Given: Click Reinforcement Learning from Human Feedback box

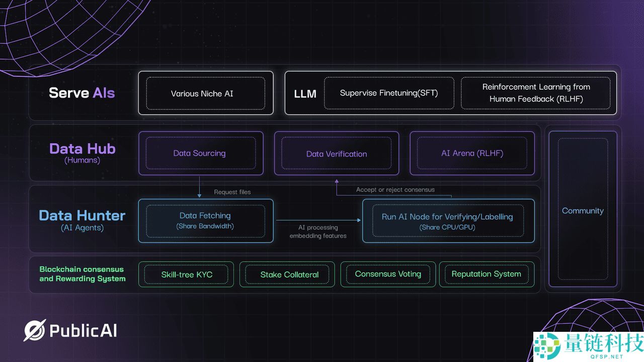Looking at the screenshot, I should coord(536,93).
